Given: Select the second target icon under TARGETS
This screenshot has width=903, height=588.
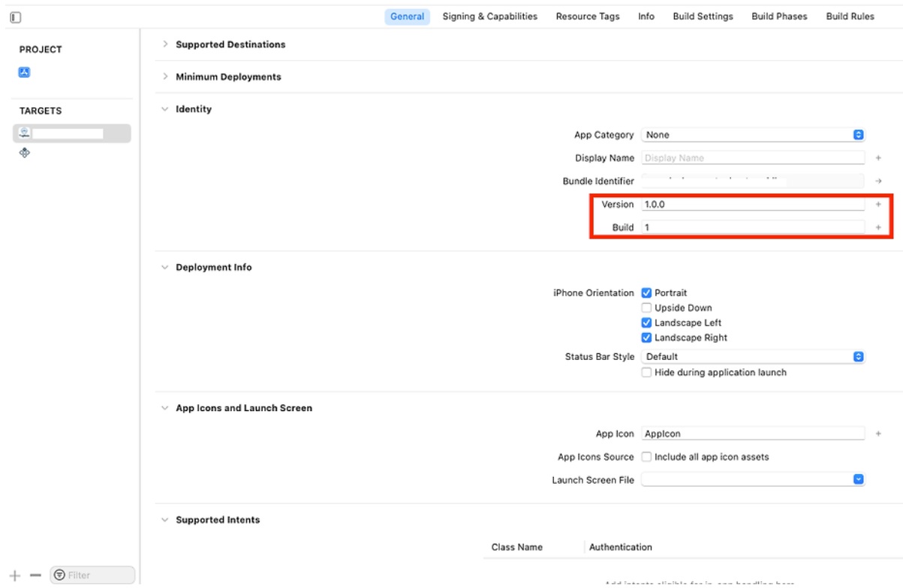Looking at the screenshot, I should tap(24, 152).
